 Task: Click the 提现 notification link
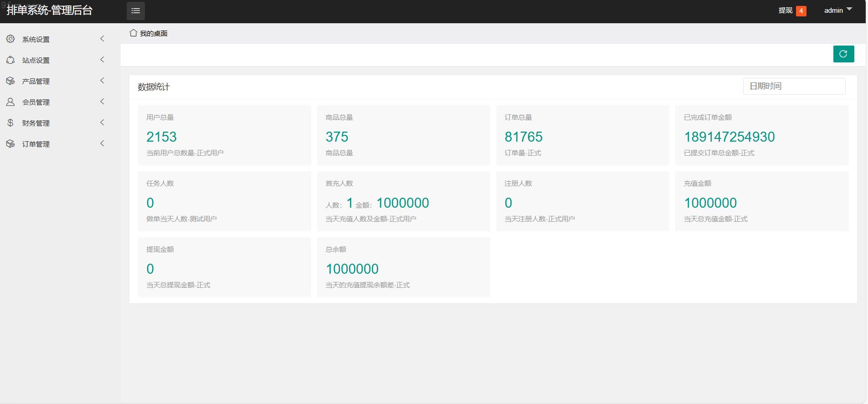coord(785,10)
